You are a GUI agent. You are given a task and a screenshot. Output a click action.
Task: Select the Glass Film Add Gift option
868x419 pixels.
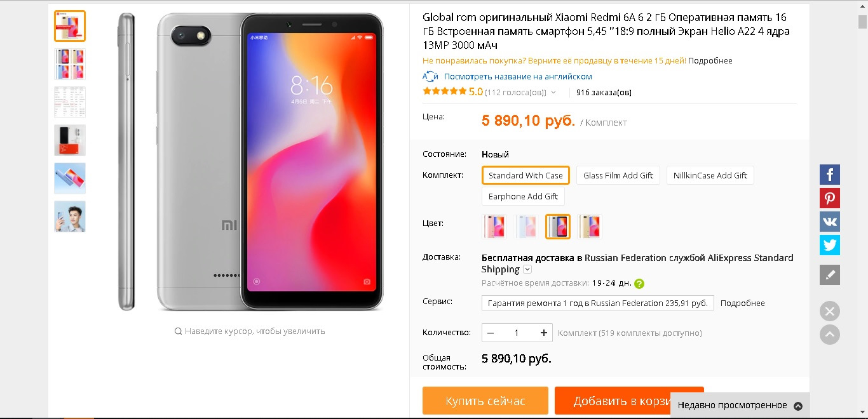click(x=618, y=175)
